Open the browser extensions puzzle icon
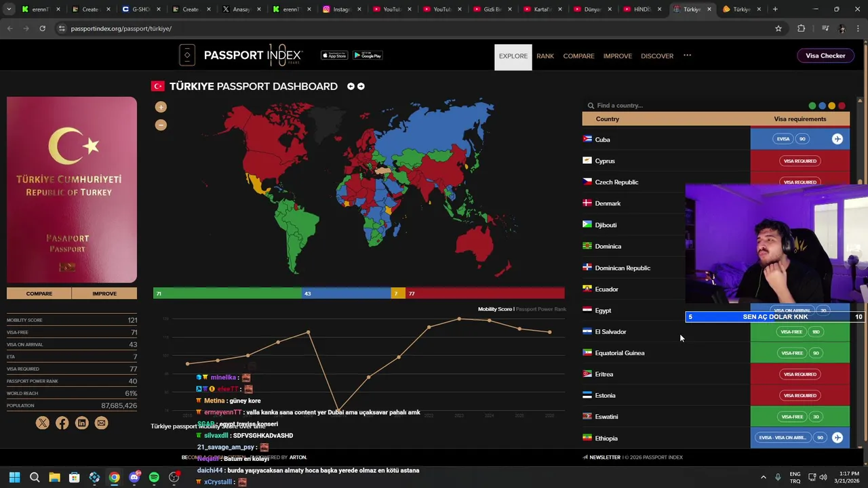 click(802, 28)
